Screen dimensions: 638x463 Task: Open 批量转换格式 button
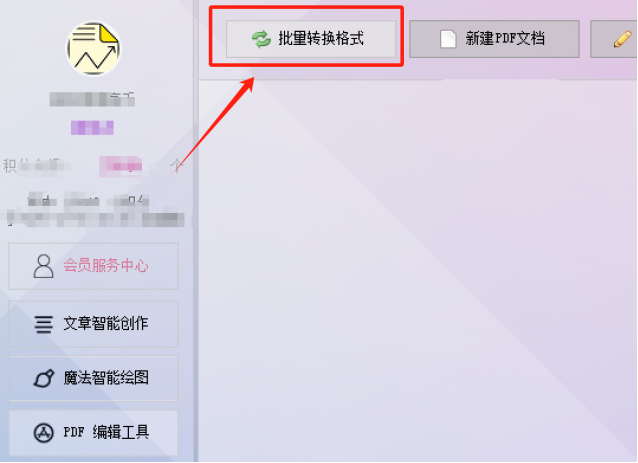311,39
